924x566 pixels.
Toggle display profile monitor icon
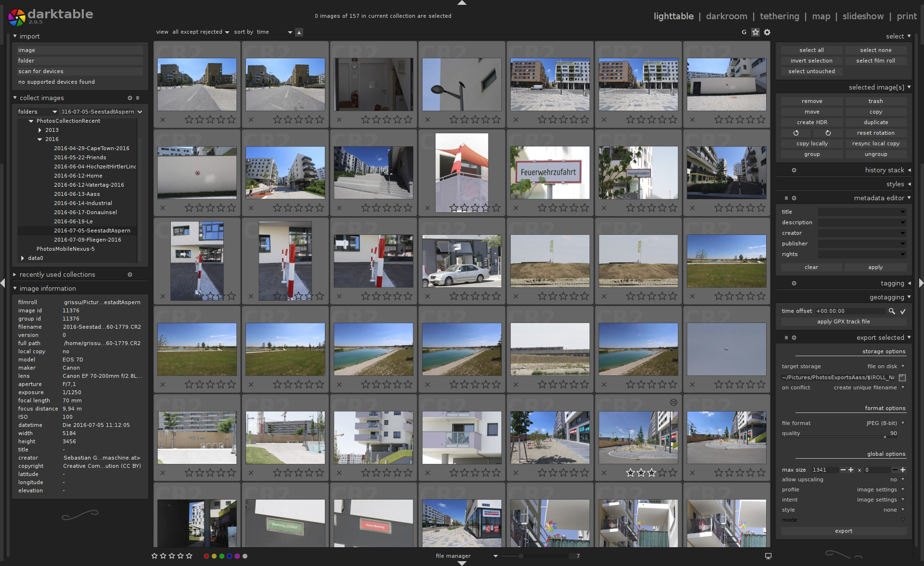[768, 556]
